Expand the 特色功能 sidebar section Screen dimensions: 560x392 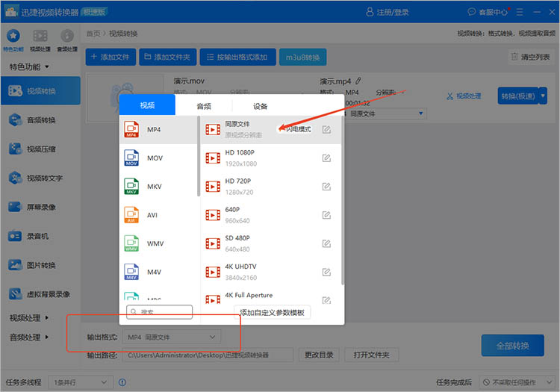[29, 66]
